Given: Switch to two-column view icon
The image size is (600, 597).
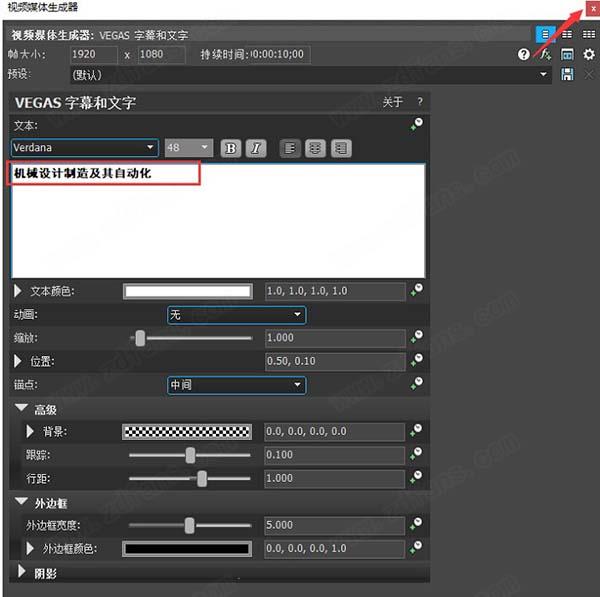Looking at the screenshot, I should 567,35.
